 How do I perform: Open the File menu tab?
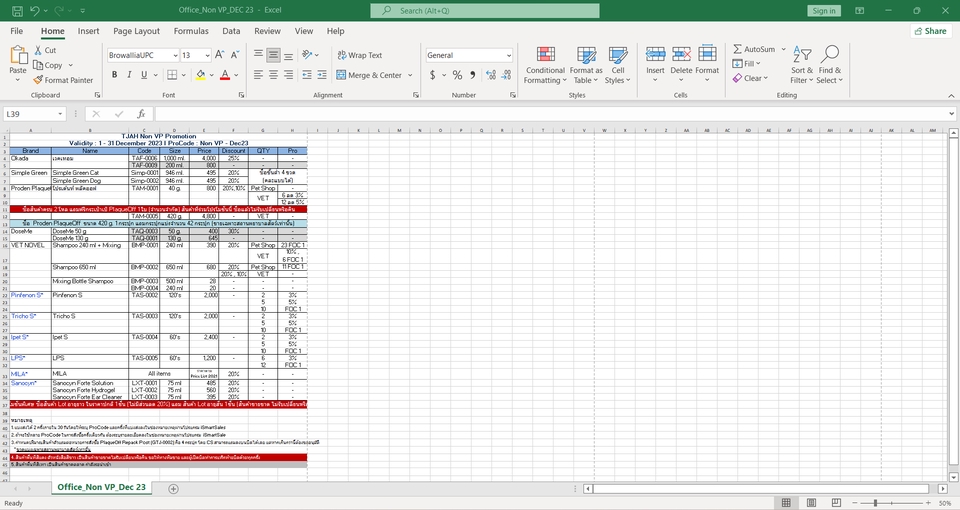pyautogui.click(x=17, y=31)
